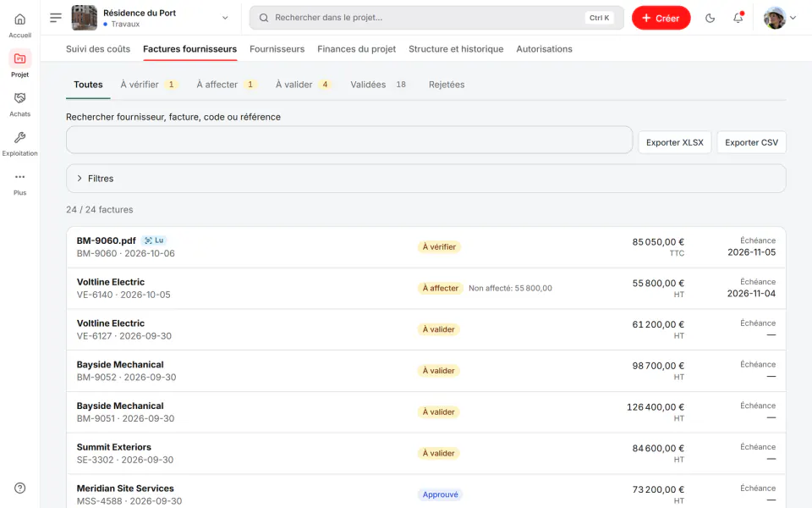Go to the Autorisations tab
Image resolution: width=812 pixels, height=508 pixels.
(x=544, y=49)
